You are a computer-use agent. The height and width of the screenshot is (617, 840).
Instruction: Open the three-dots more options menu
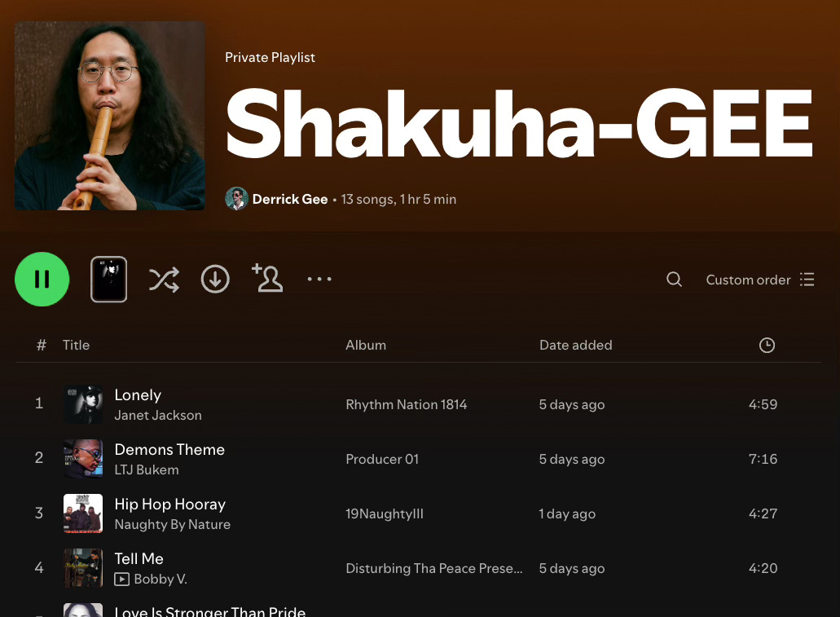pyautogui.click(x=319, y=279)
